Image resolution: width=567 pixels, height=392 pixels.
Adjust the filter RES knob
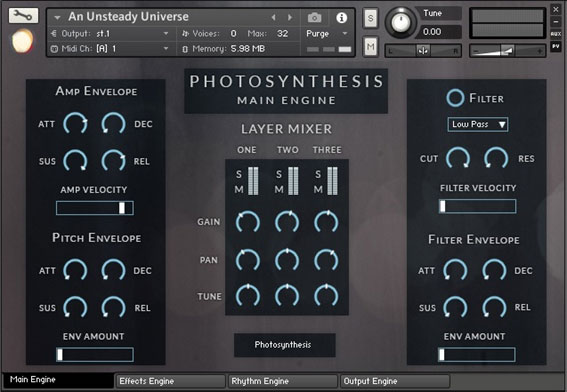coord(496,158)
